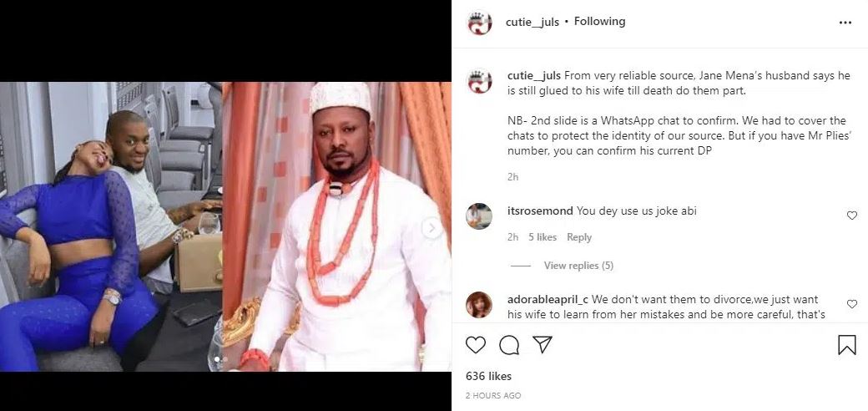
Task: Open the comment bubble icon
Action: tap(509, 345)
